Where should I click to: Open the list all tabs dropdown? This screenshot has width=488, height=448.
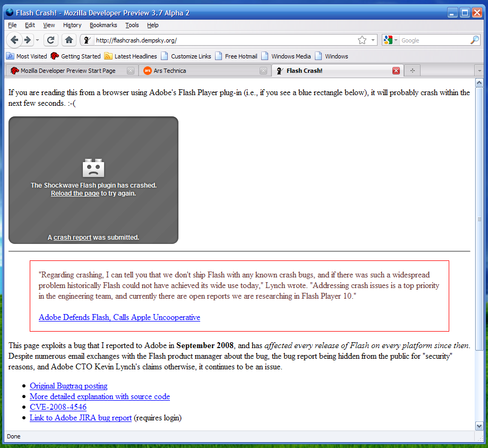[x=480, y=71]
